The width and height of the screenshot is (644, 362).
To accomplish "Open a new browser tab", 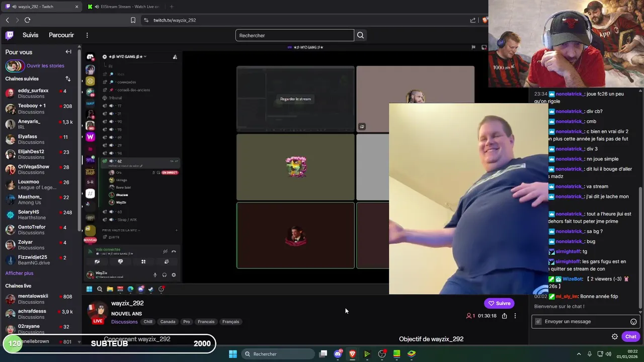I will (172, 7).
